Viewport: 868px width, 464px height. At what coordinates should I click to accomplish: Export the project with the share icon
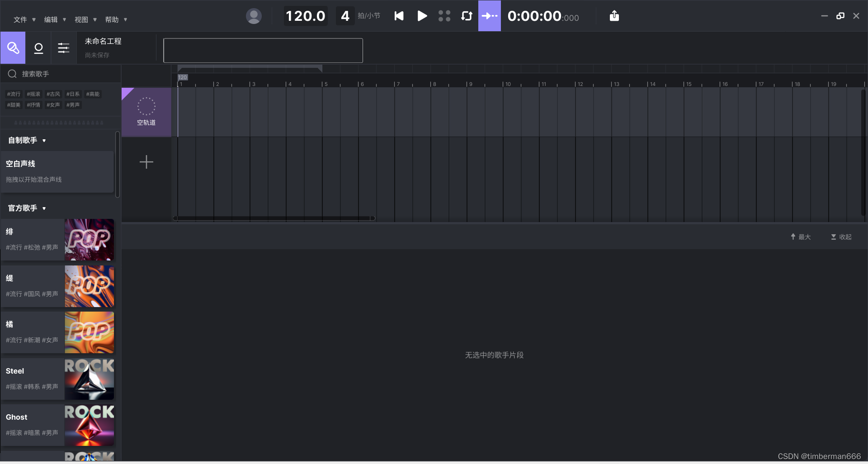coord(614,16)
